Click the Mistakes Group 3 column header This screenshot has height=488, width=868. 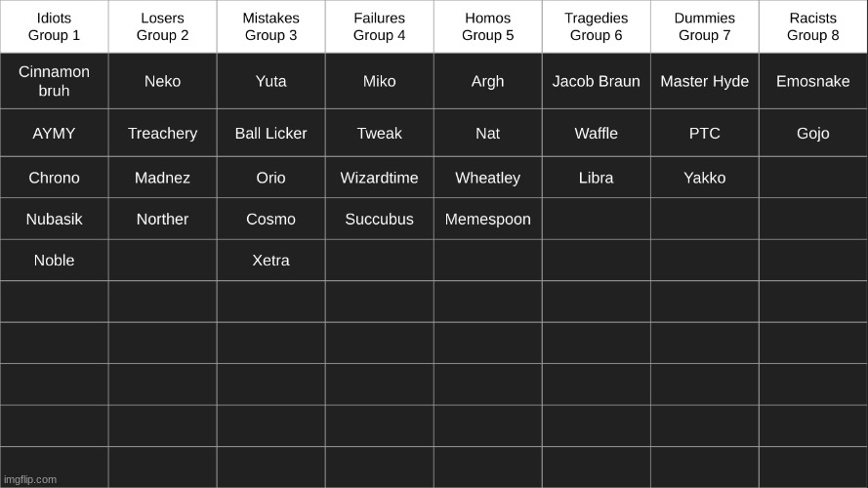click(270, 26)
